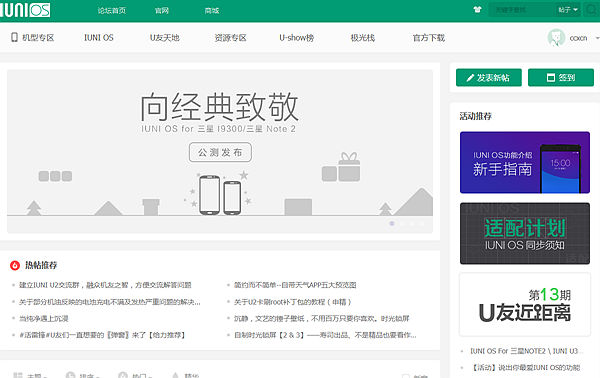
Task: Open post 自制时光锁屏【2 & 3】
Action: [325, 335]
